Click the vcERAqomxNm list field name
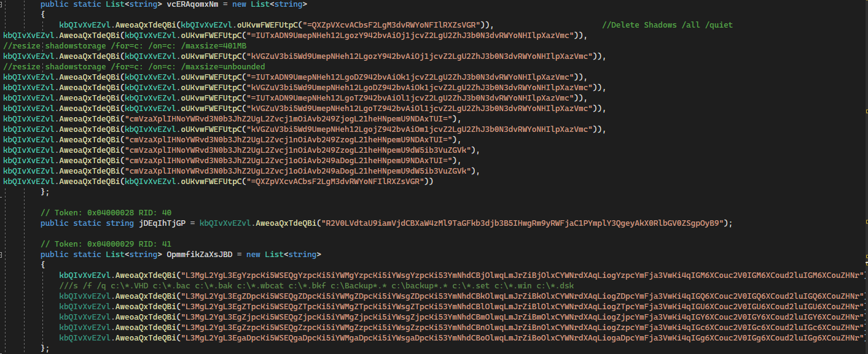This screenshot has height=354, width=868. click(x=193, y=4)
